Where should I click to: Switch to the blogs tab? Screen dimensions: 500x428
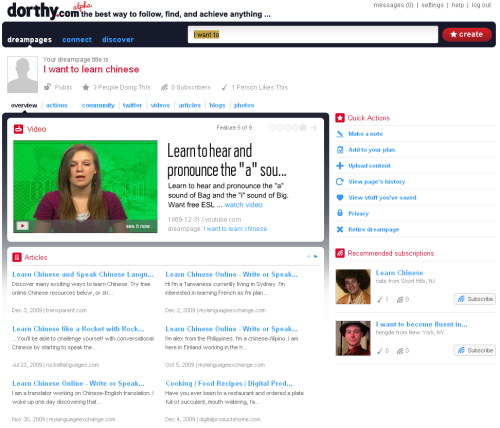click(217, 105)
